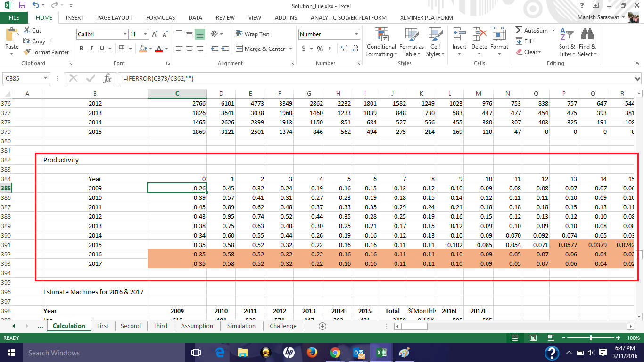Decrease decimal places

354,49
